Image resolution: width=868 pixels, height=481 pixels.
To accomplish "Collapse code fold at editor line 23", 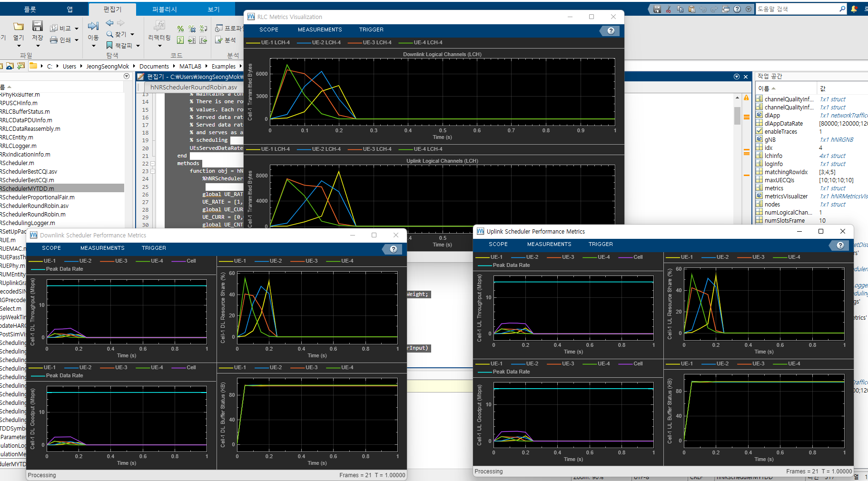I will point(152,171).
